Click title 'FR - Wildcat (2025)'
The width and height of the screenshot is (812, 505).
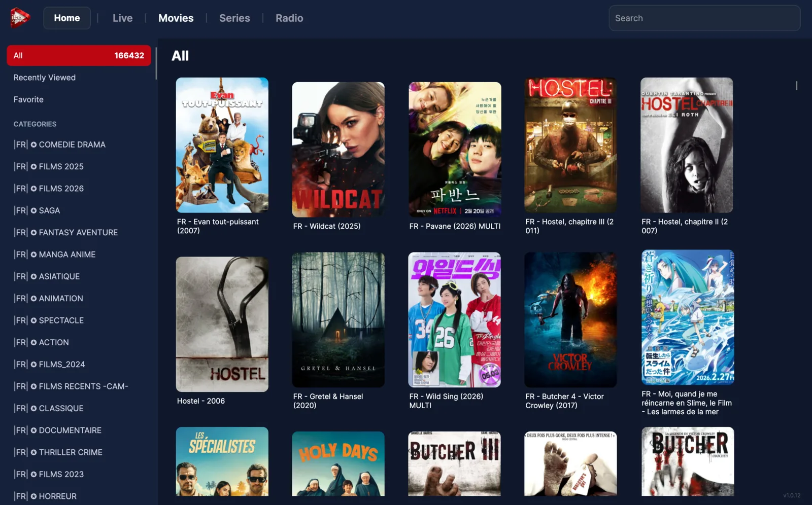coord(327,226)
